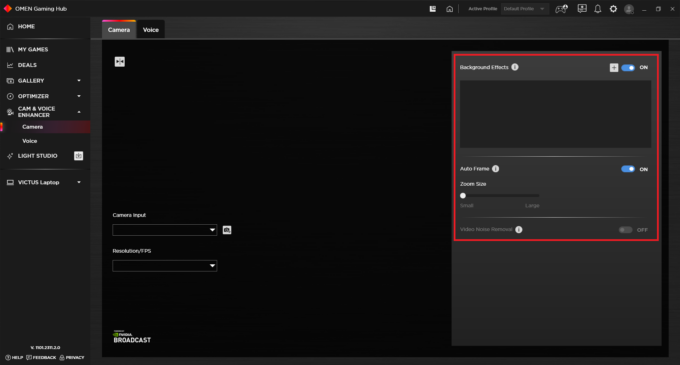Viewport: 680px width, 365px height.
Task: Open the notifications bell icon
Action: [598, 9]
